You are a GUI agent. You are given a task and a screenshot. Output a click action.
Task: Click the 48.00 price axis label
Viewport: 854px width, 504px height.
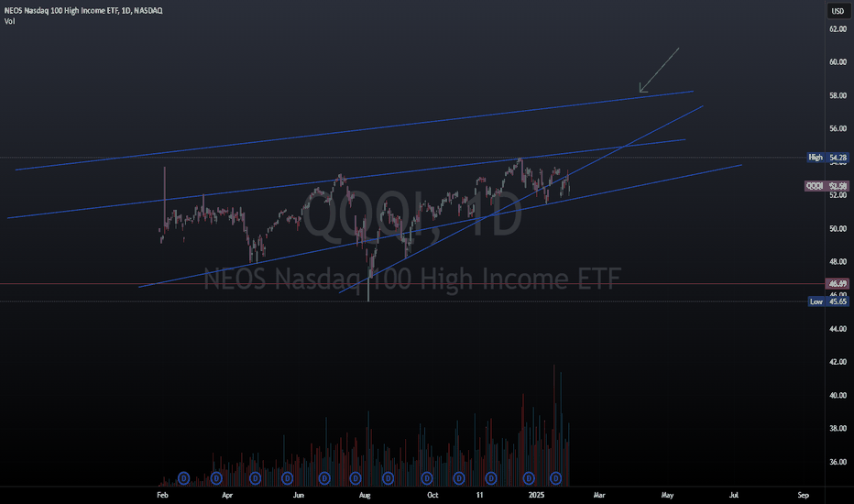(838, 262)
